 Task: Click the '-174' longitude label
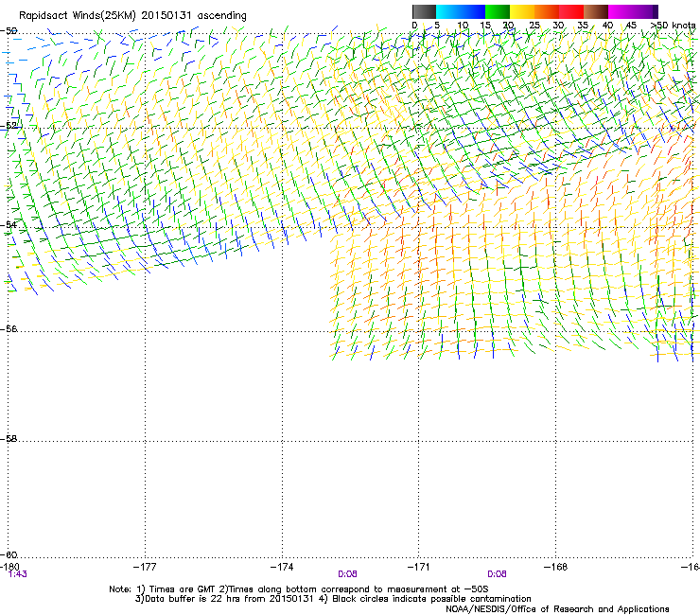pos(282,567)
